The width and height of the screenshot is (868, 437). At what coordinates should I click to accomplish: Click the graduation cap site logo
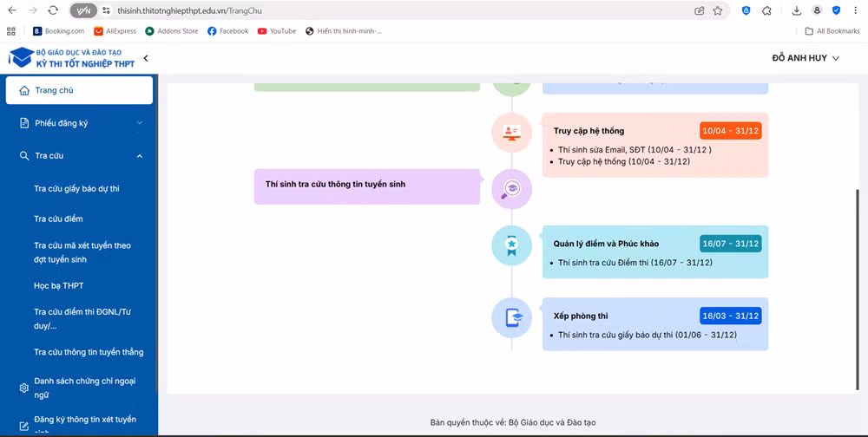(22, 57)
